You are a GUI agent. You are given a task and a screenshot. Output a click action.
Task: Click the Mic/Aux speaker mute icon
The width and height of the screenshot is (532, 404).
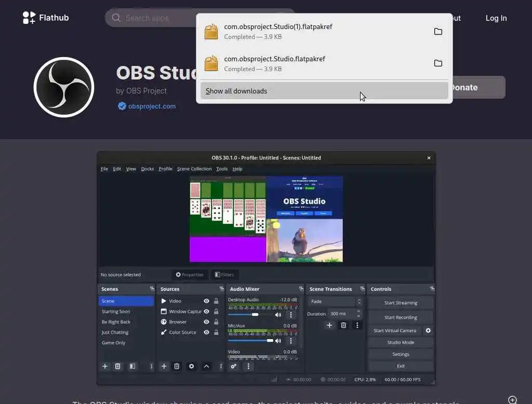point(278,341)
